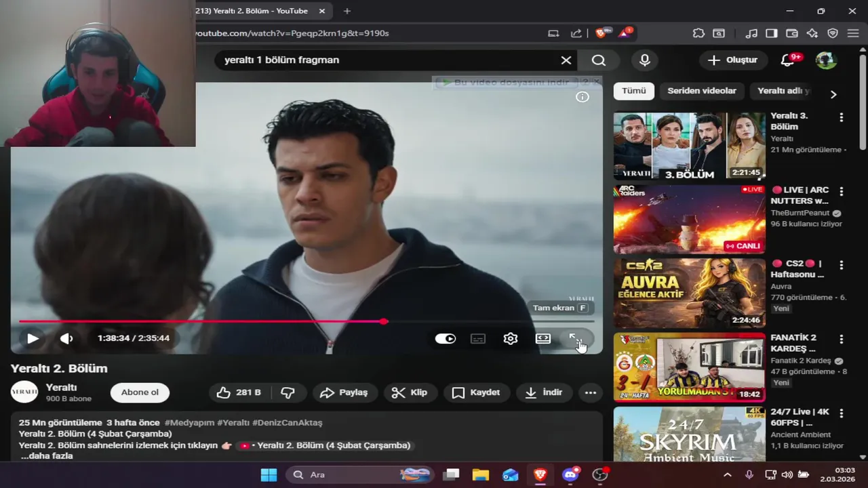Play the Yeraltı 2. Bölüm video
The width and height of the screenshot is (868, 488).
(33, 338)
